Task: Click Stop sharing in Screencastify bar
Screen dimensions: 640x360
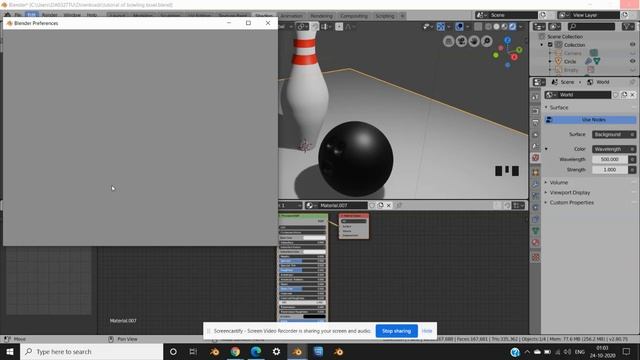Action: tap(396, 331)
